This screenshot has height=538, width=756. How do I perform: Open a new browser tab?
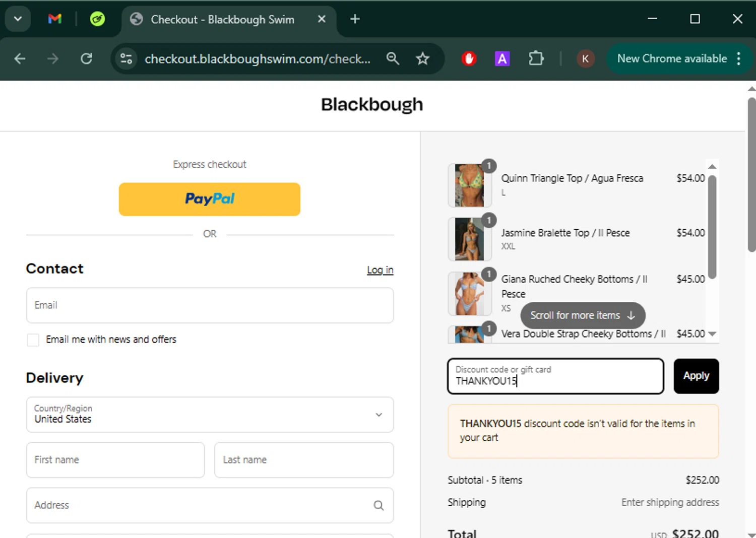tap(355, 19)
